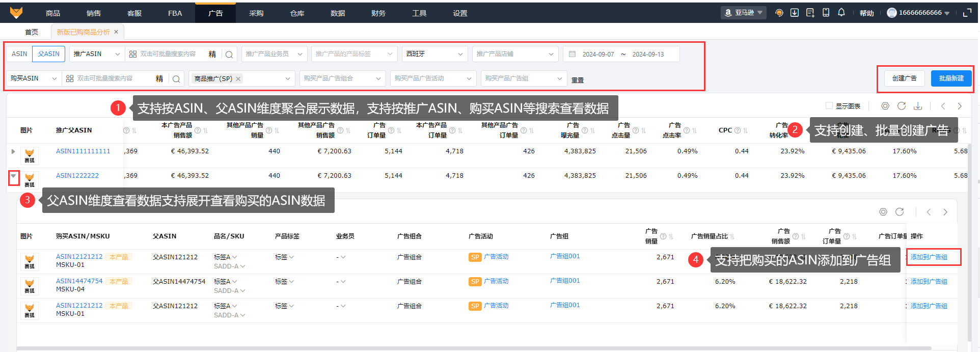
Task: Expand the ASIN1111111111 row
Action: pyautogui.click(x=13, y=151)
